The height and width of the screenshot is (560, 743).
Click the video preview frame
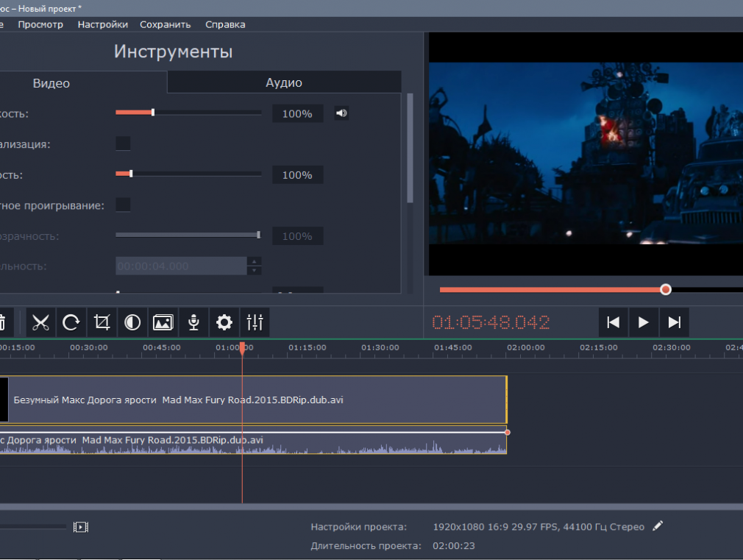point(586,154)
